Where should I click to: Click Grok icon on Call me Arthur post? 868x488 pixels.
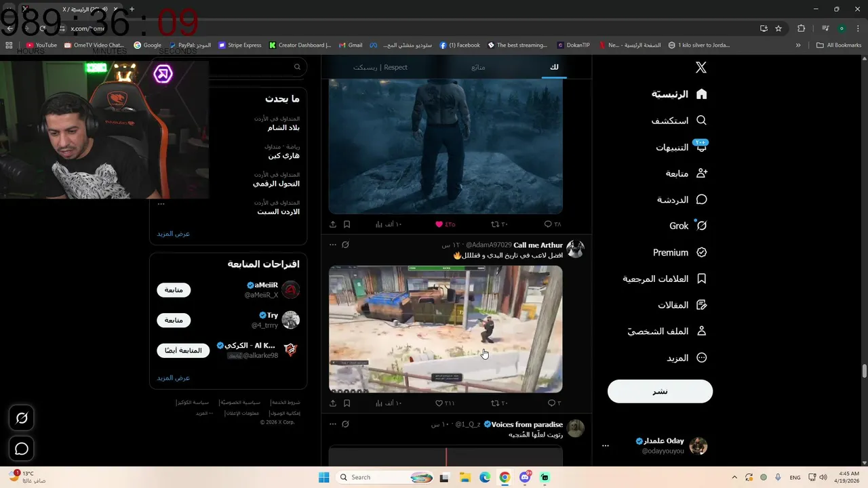tap(345, 245)
